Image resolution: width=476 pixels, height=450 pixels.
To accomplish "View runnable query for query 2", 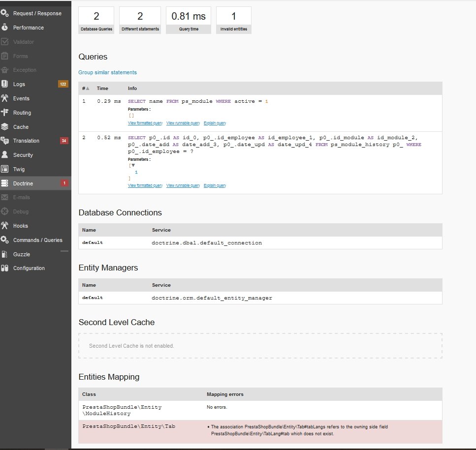I will tap(183, 186).
